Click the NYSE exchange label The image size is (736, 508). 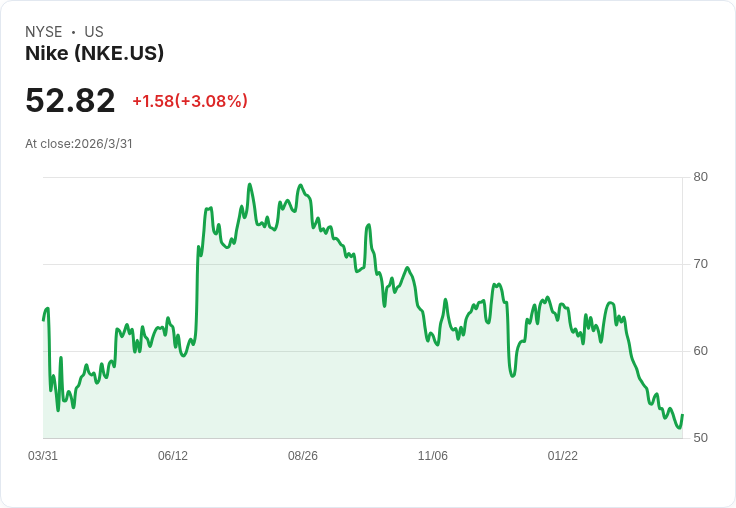(44, 32)
